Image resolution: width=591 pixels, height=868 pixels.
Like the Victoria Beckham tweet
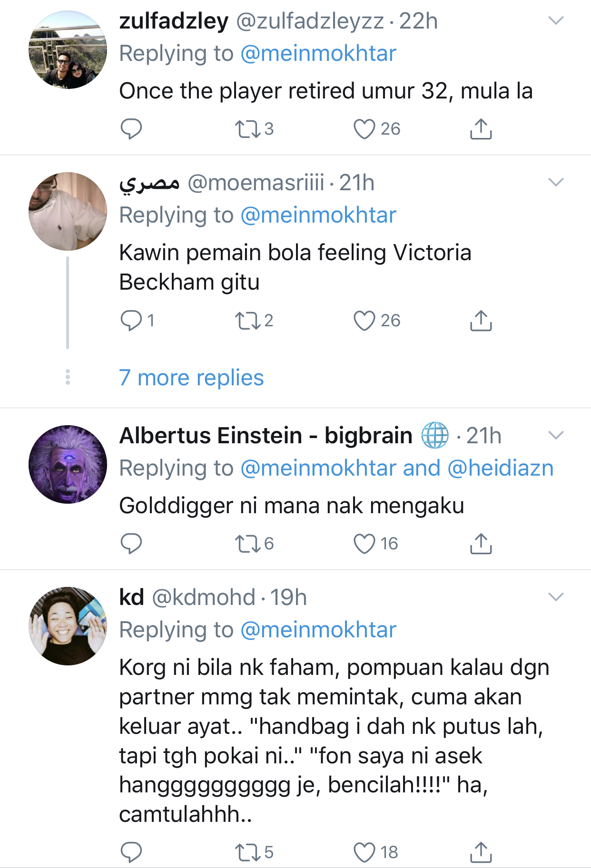(x=364, y=321)
